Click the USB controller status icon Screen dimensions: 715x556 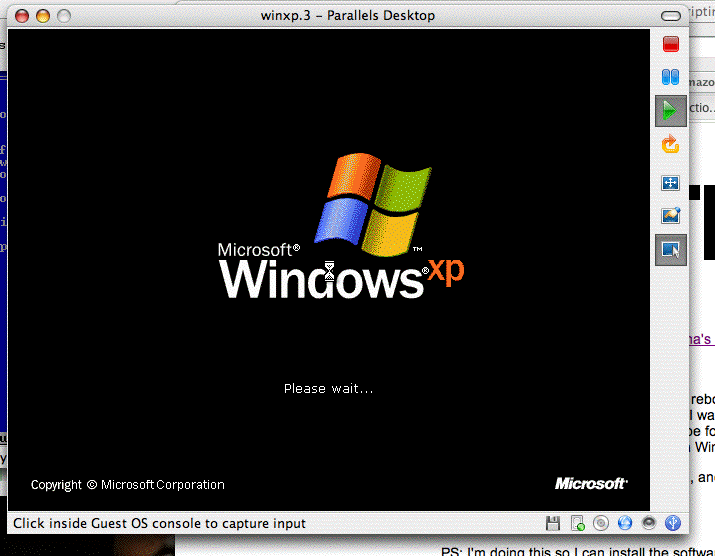coord(673,523)
